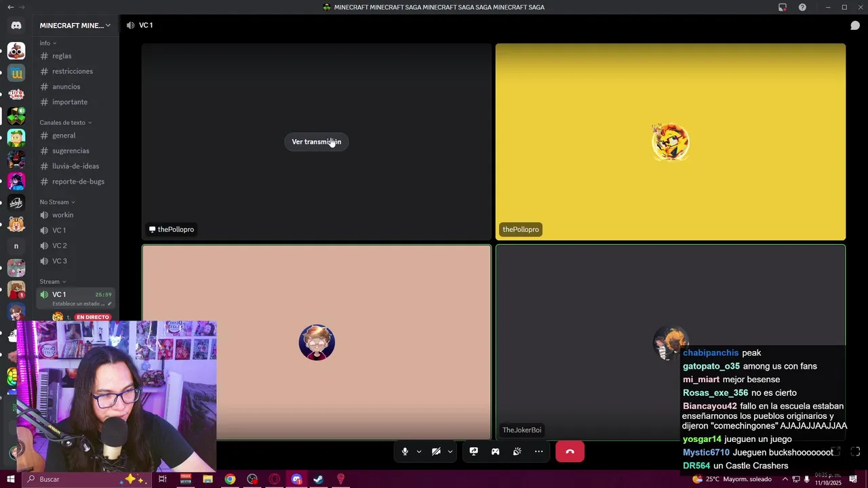Open microphone options arrow
This screenshot has height=488, width=868.
[418, 451]
